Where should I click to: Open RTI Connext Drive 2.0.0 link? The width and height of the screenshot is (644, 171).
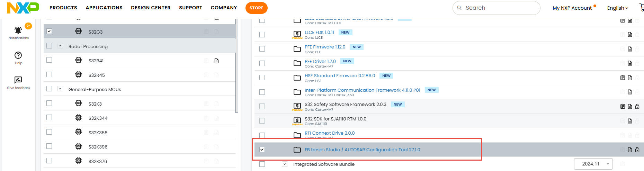pyautogui.click(x=330, y=133)
